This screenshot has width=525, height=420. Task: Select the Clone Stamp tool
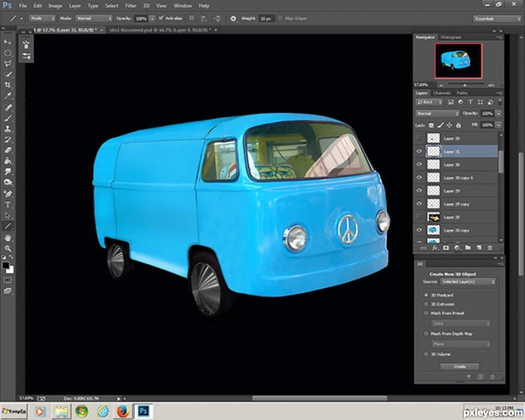(x=8, y=129)
